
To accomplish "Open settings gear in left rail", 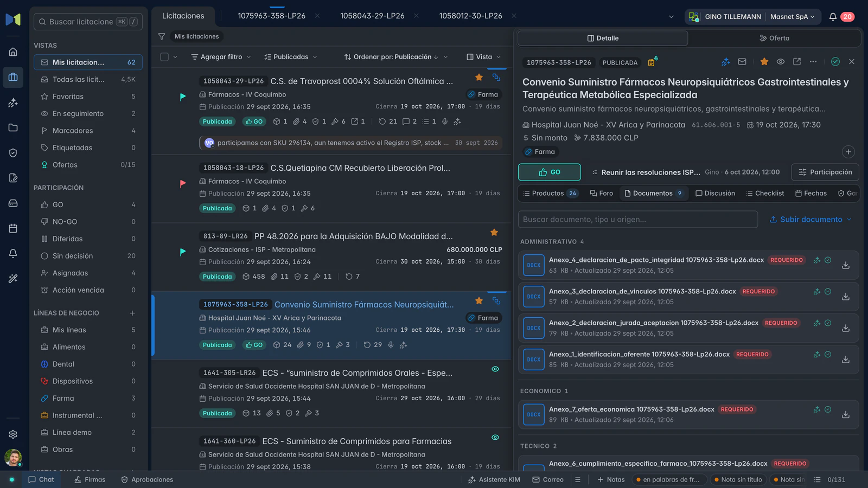I will click(13, 434).
